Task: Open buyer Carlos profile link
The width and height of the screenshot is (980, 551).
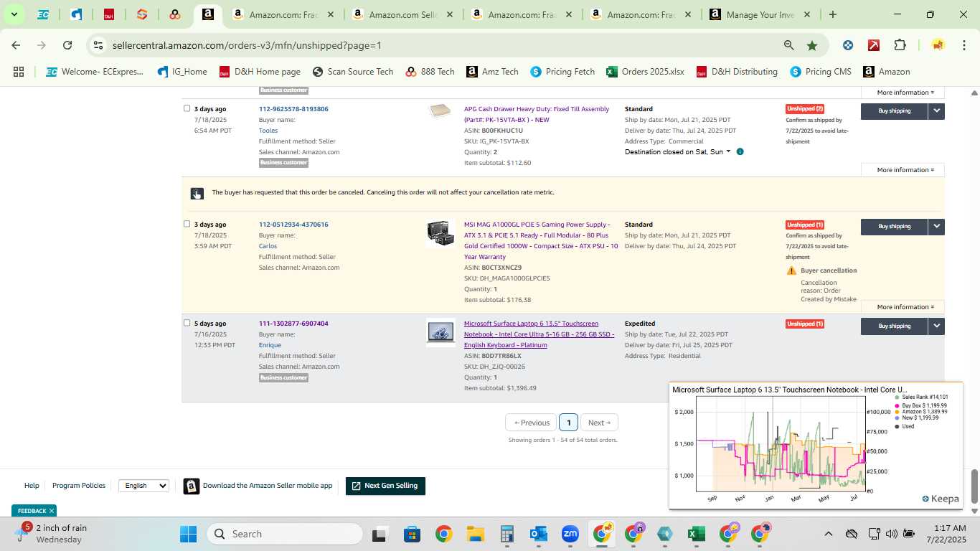Action: (x=268, y=246)
